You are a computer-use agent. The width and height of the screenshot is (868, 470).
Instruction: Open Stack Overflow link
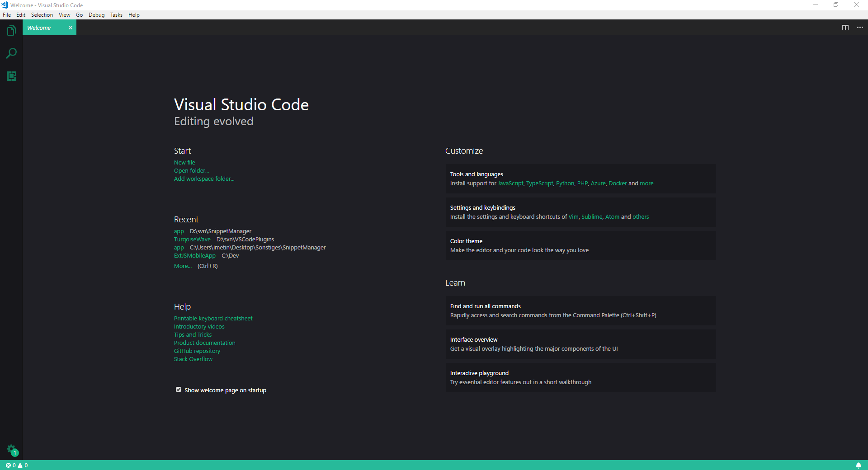click(x=193, y=359)
